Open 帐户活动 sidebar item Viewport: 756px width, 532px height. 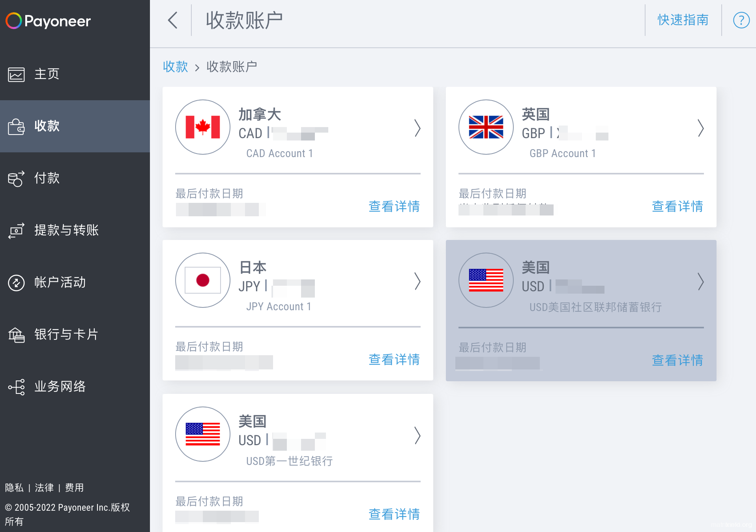point(75,283)
